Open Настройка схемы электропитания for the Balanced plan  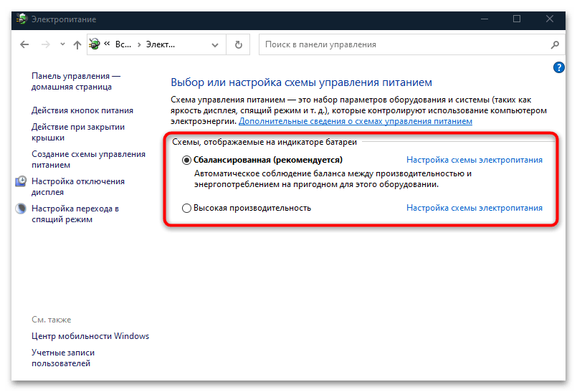tap(474, 160)
